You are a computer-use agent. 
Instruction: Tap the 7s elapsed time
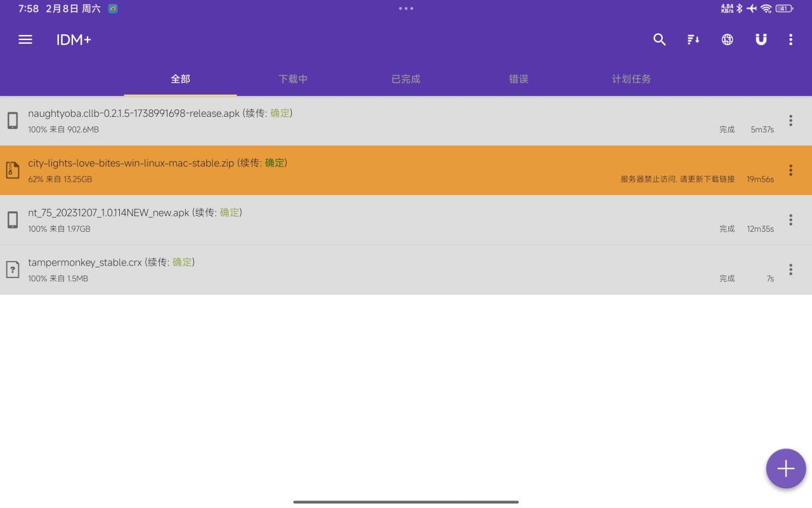tap(770, 278)
